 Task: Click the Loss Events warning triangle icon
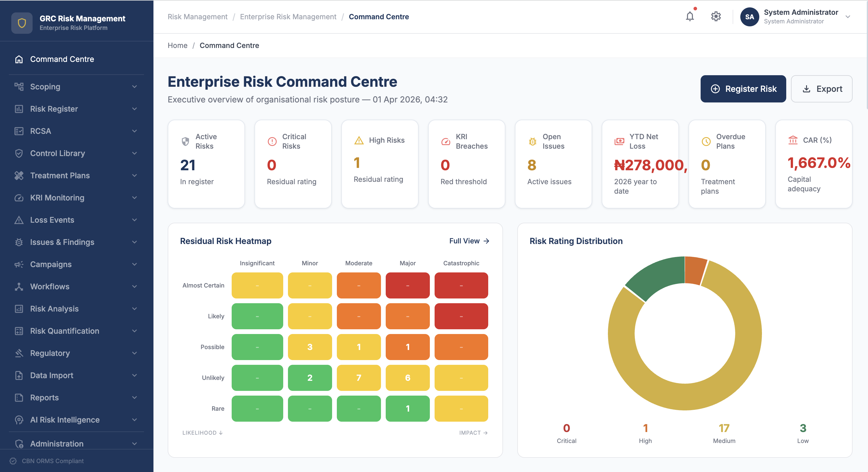[x=19, y=220]
